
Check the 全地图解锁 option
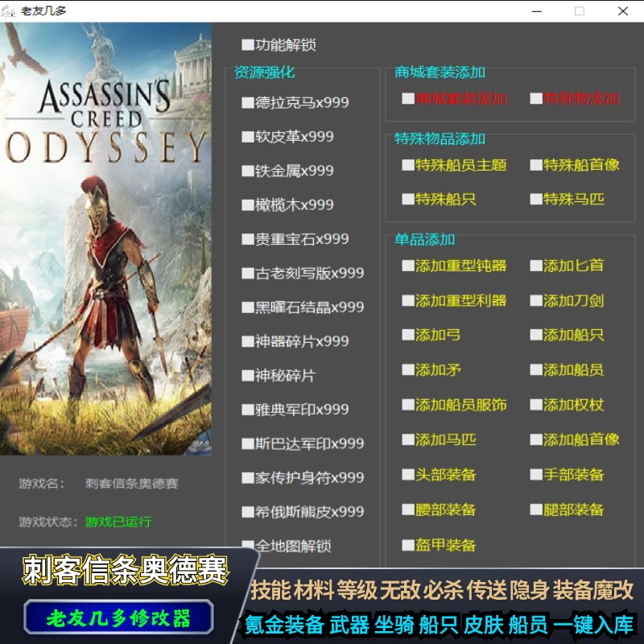tap(248, 547)
